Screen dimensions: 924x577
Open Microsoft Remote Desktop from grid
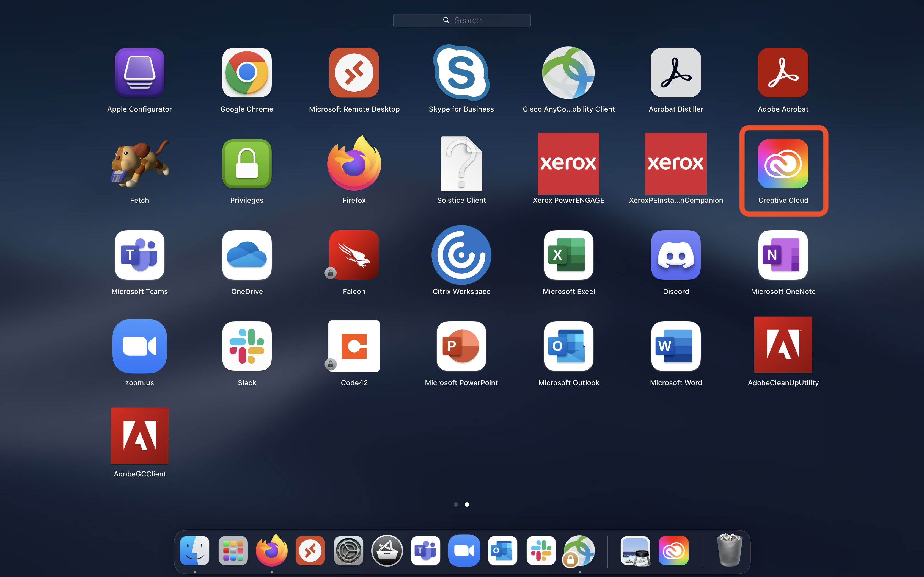coord(354,73)
